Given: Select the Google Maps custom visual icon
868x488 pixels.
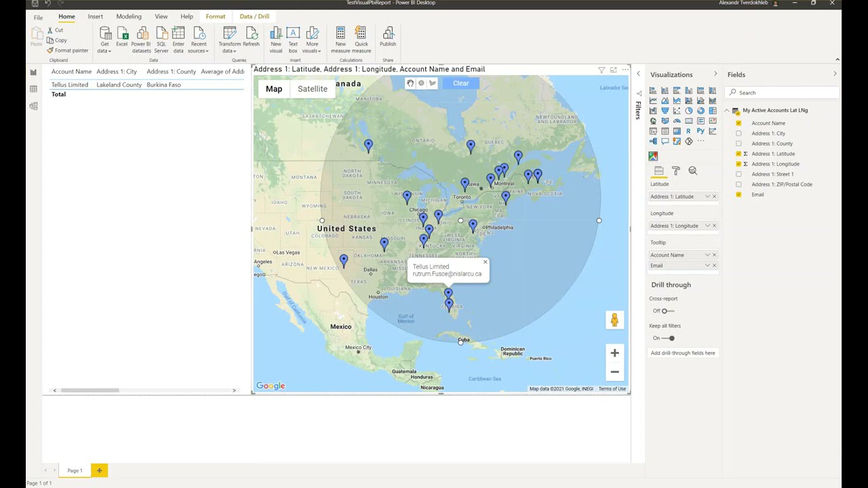Looking at the screenshot, I should (x=653, y=157).
